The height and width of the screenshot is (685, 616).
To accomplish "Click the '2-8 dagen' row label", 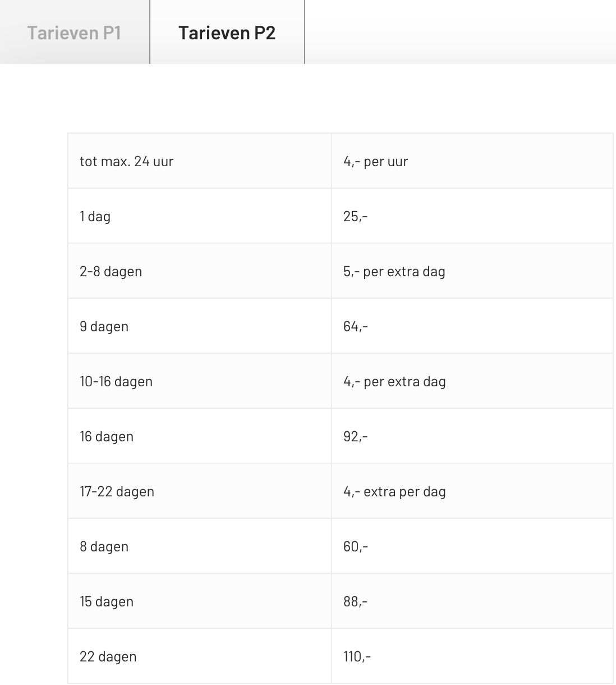I will coord(200,271).
